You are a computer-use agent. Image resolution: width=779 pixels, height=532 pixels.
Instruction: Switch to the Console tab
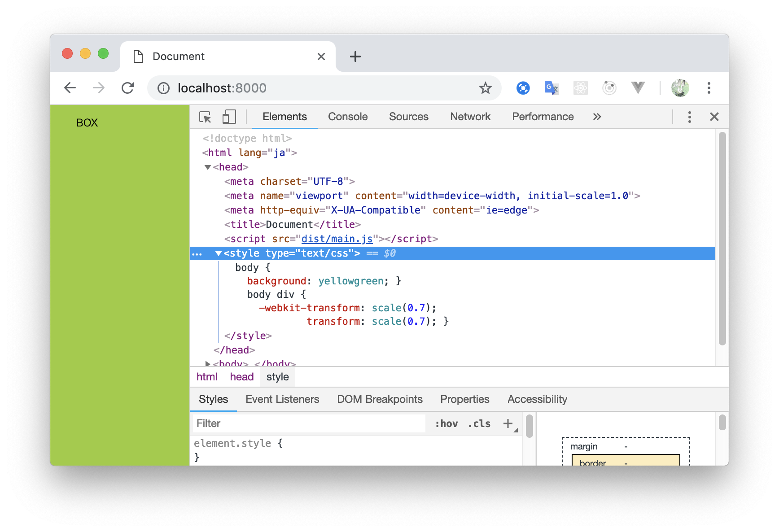tap(347, 117)
